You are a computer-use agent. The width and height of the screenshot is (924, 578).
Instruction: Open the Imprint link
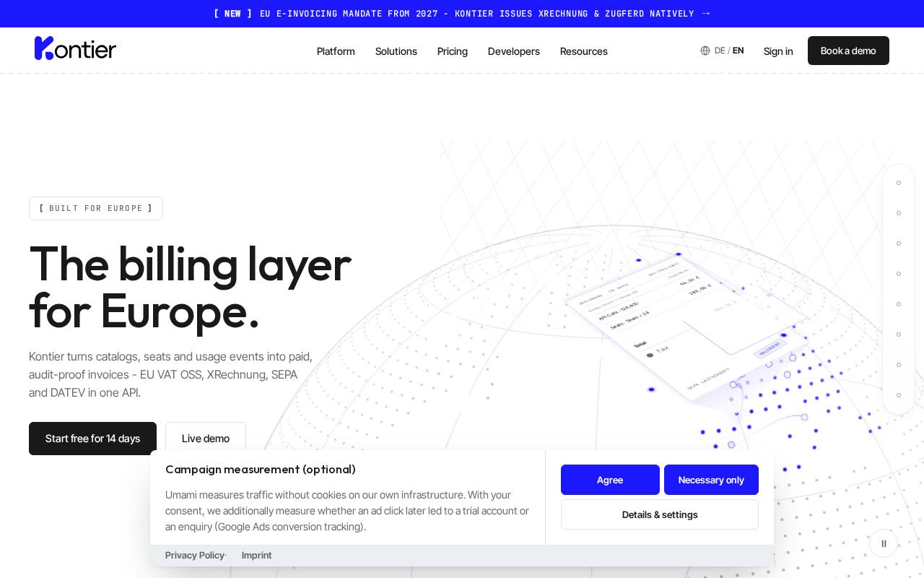[256, 555]
